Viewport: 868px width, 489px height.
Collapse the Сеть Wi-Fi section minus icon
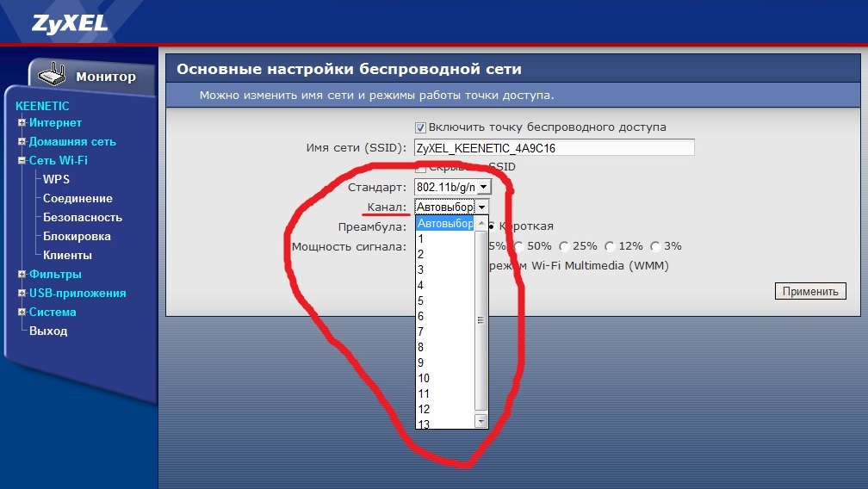22,161
